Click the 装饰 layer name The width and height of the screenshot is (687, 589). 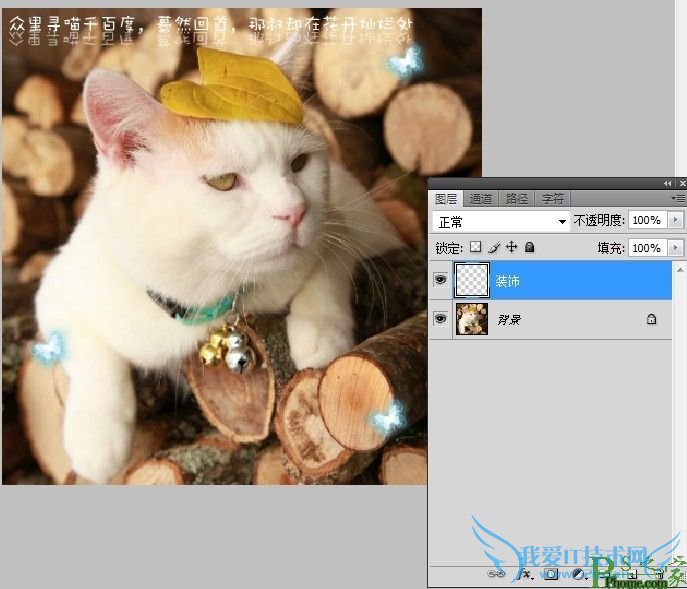507,280
